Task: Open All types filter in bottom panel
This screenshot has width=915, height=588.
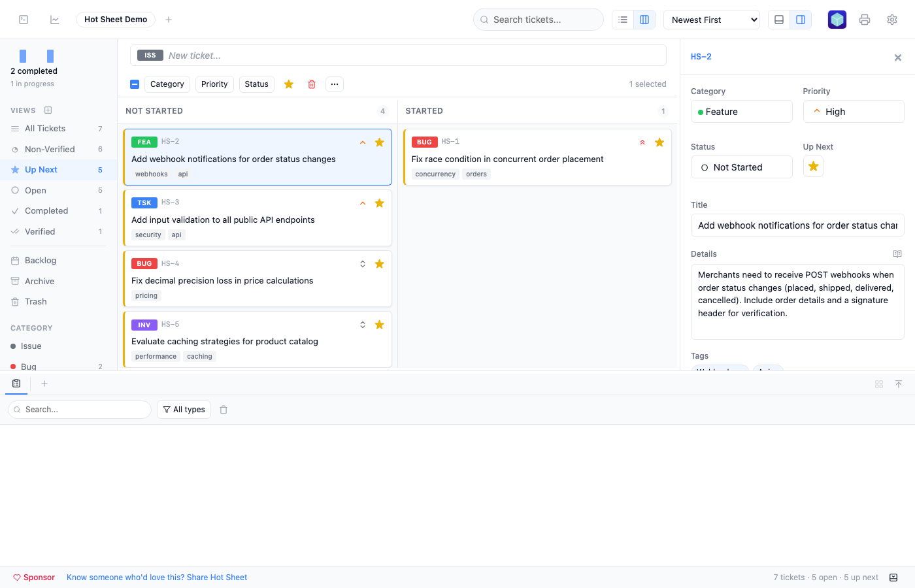Action: tap(184, 410)
